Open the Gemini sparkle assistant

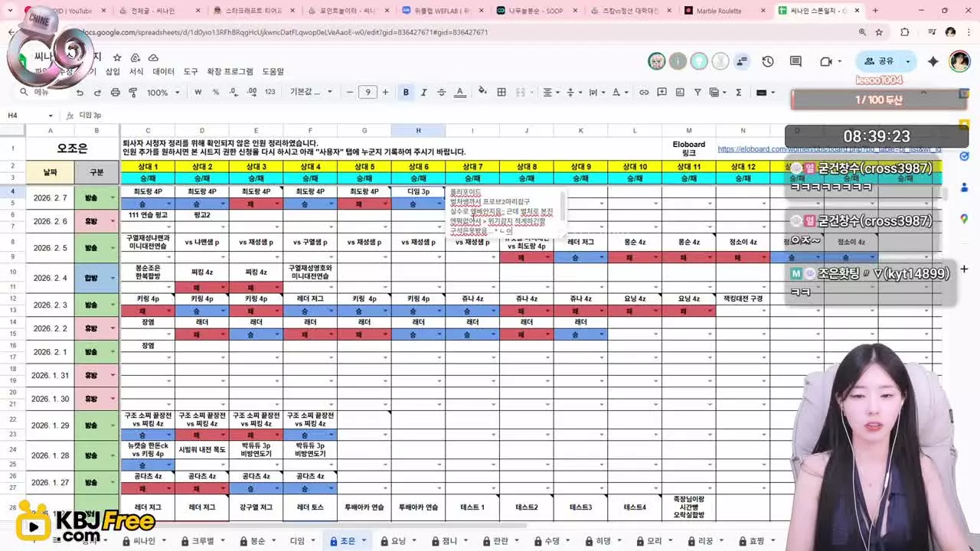click(x=933, y=61)
